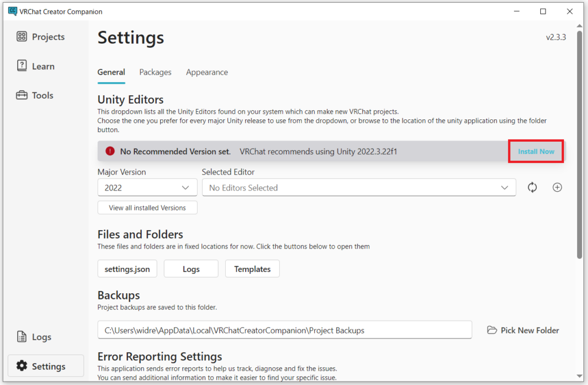Minimize the Creator Companion window
Viewport: 588px width, 385px height.
(517, 11)
